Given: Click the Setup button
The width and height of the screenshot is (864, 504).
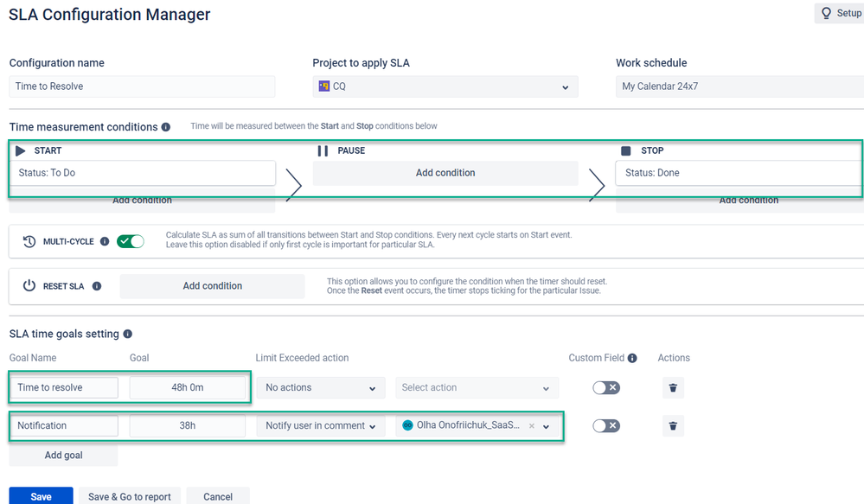Looking at the screenshot, I should [x=840, y=13].
